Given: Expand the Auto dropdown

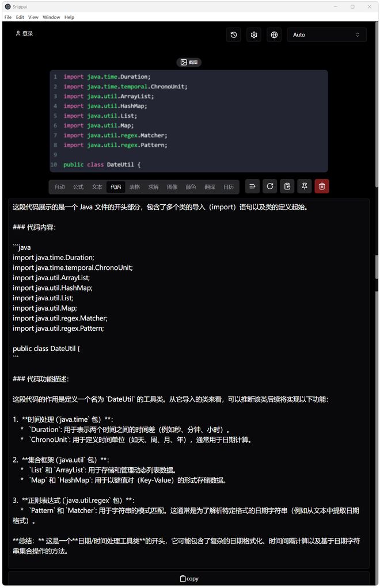Looking at the screenshot, I should click(326, 35).
